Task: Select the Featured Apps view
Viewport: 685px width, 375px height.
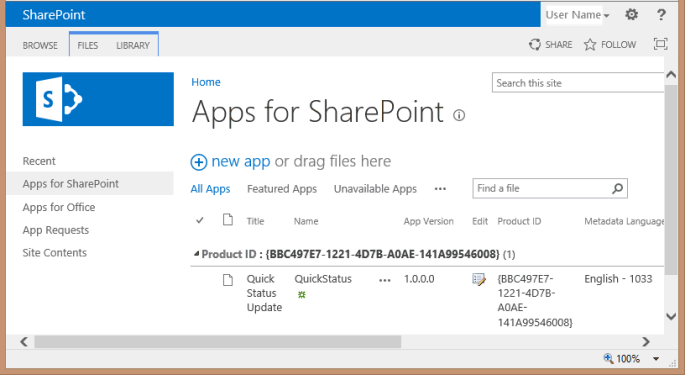Action: (x=282, y=189)
